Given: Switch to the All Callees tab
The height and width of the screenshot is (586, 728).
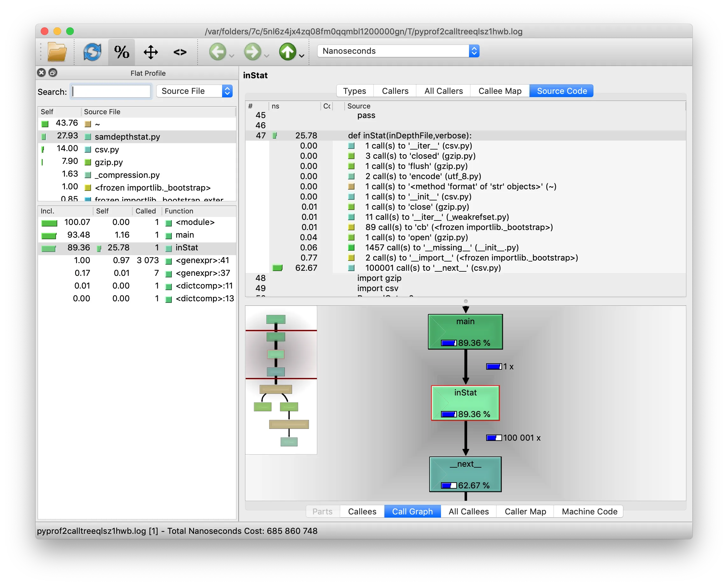Looking at the screenshot, I should [468, 512].
